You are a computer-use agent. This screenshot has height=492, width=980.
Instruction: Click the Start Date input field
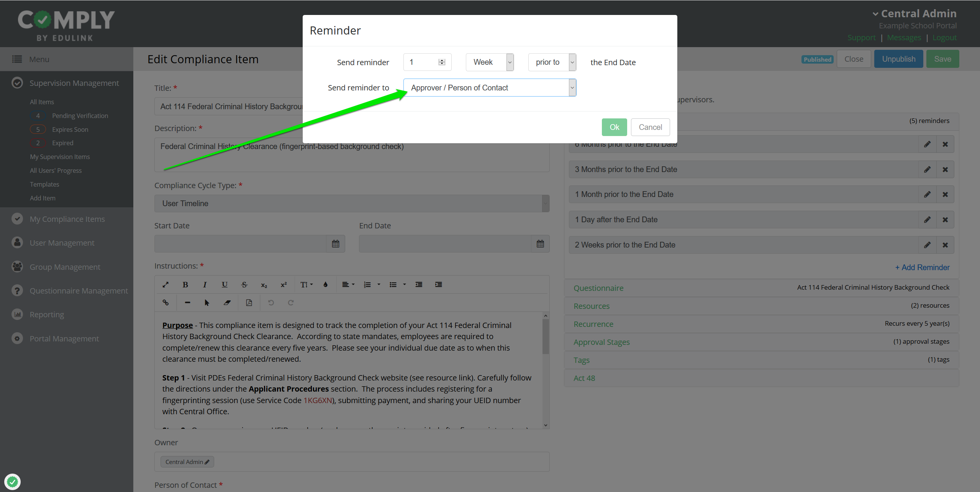(x=240, y=244)
